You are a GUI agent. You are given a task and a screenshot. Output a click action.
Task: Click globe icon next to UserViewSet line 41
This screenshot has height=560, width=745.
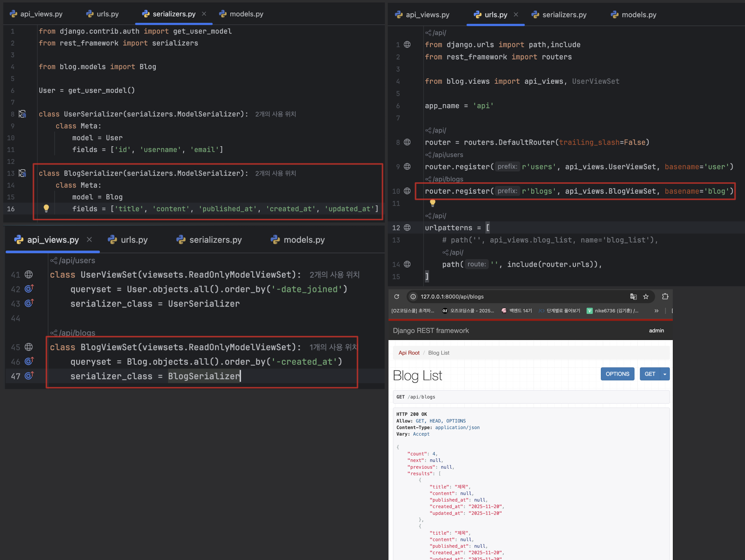pos(29,274)
